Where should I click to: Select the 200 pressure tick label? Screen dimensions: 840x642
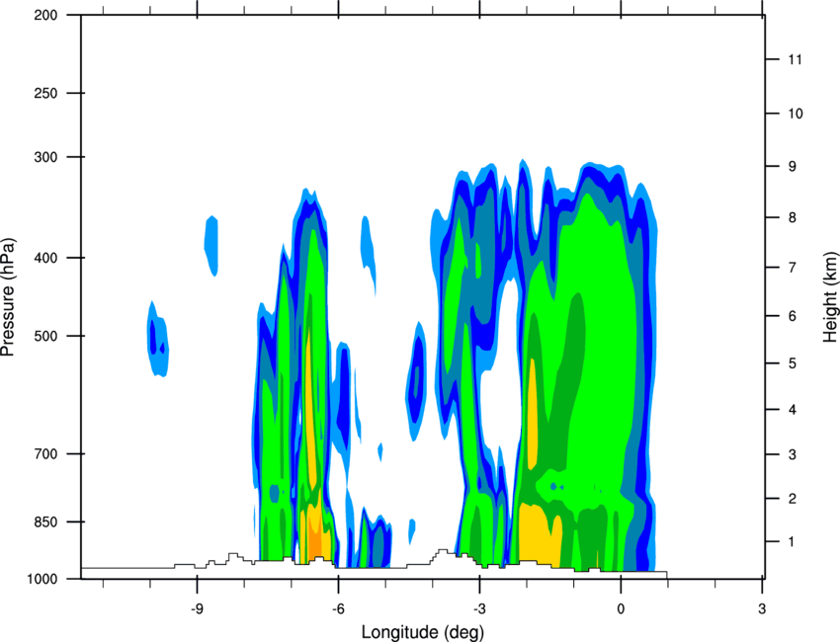pos(45,15)
